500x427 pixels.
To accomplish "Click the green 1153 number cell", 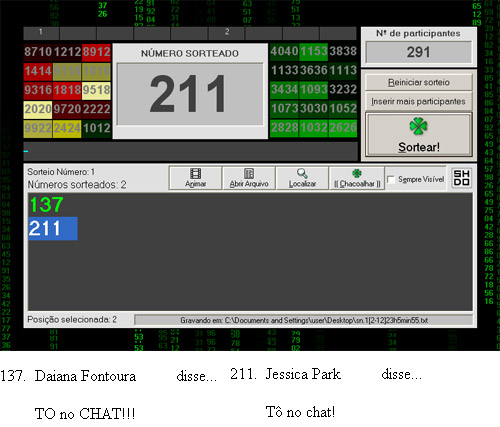I will point(313,51).
